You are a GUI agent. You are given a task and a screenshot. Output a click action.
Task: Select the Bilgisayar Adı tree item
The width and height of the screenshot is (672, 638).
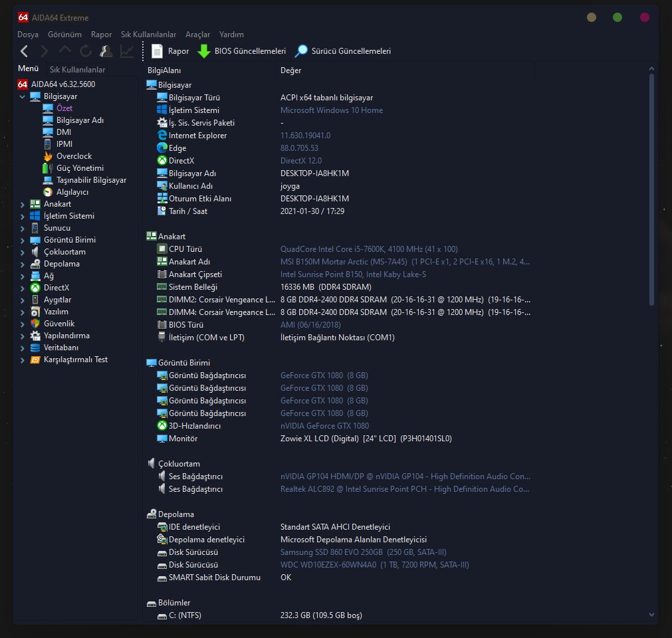pos(80,120)
